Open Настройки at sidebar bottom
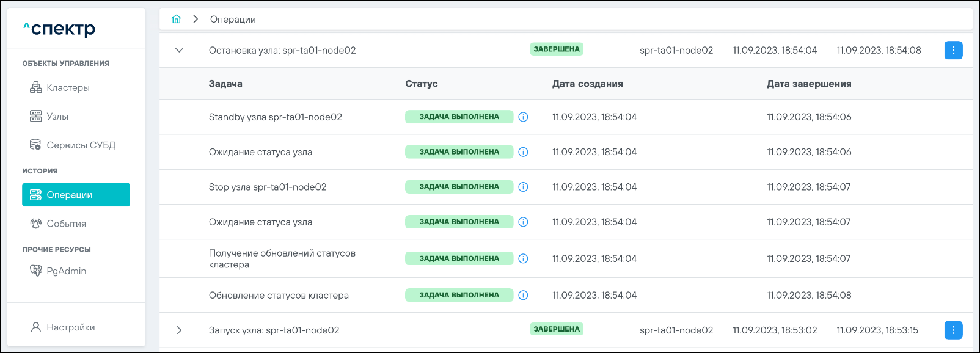Viewport: 980px width, 353px height. tap(70, 327)
